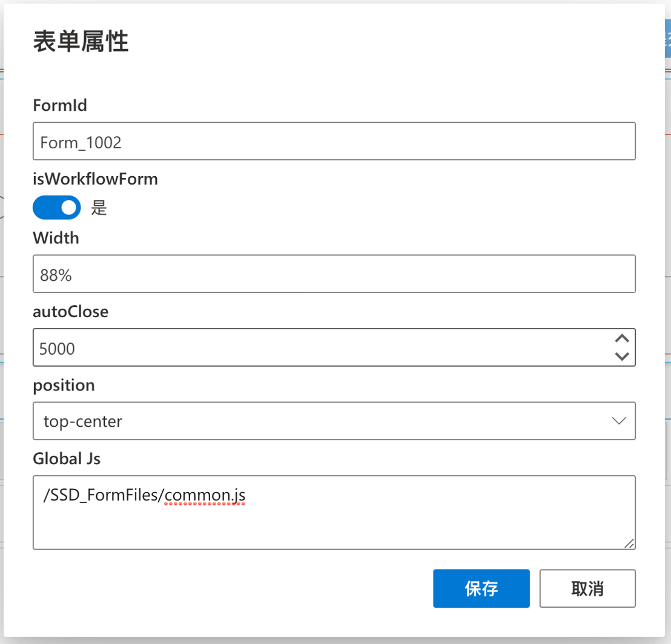671x644 pixels.
Task: Toggle the isWorkflowForm switch off
Action: click(56, 208)
